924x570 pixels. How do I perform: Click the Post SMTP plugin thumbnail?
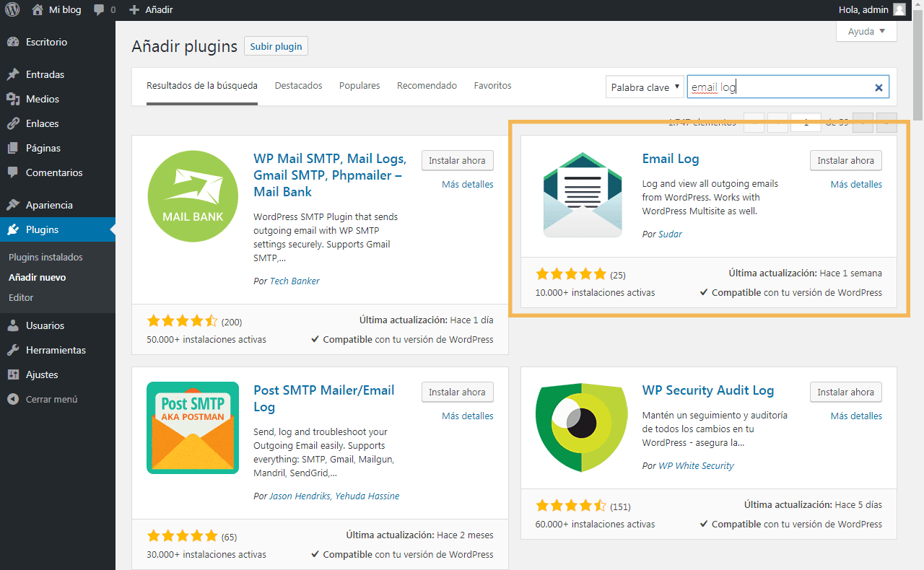coord(193,428)
